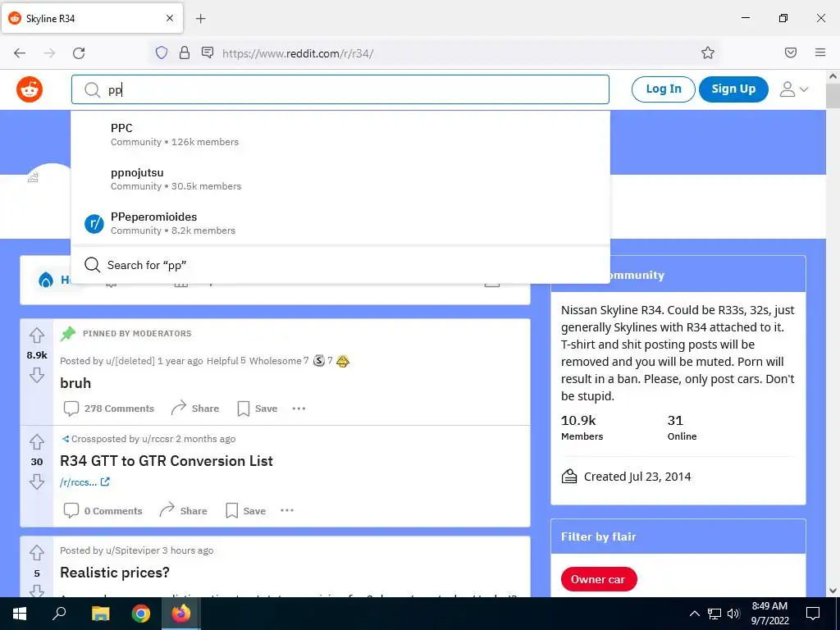This screenshot has width=840, height=630.
Task: Expand the user account dropdown
Action: point(793,89)
